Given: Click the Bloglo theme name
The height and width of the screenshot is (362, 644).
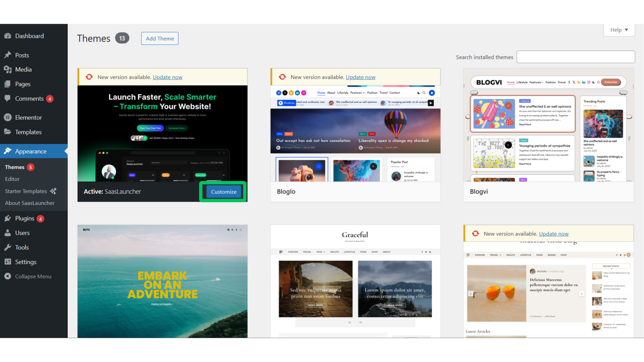Looking at the screenshot, I should point(286,192).
